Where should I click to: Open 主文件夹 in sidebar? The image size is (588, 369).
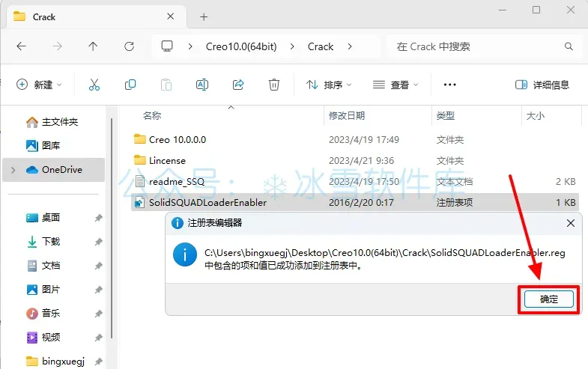(52, 122)
